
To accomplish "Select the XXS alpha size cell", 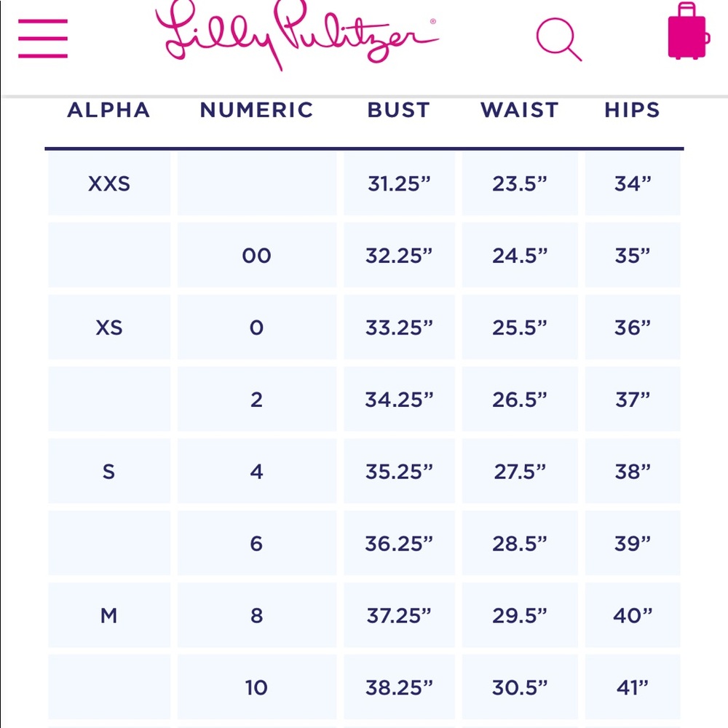I will [109, 183].
